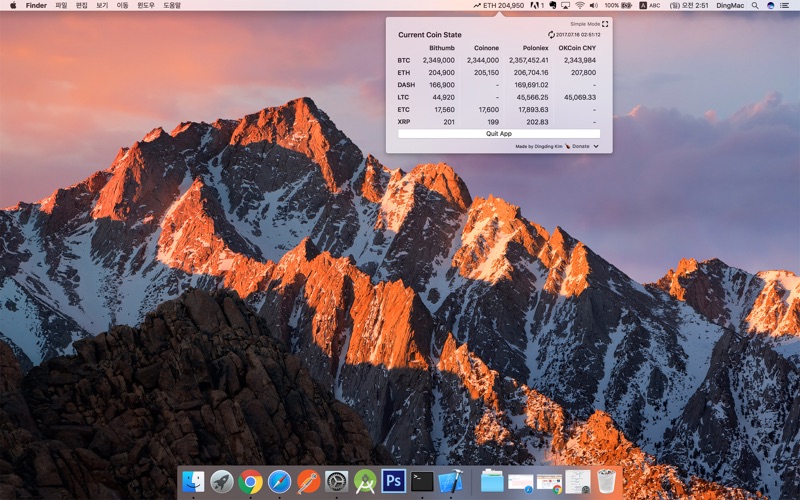Open the Wi-Fi status icon
The width and height of the screenshot is (800, 500).
pos(579,5)
